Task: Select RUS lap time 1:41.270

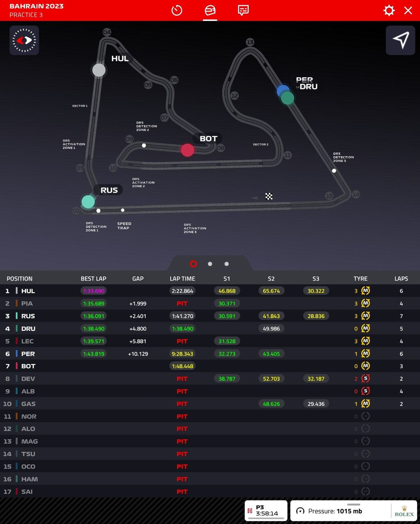Action: click(x=183, y=316)
